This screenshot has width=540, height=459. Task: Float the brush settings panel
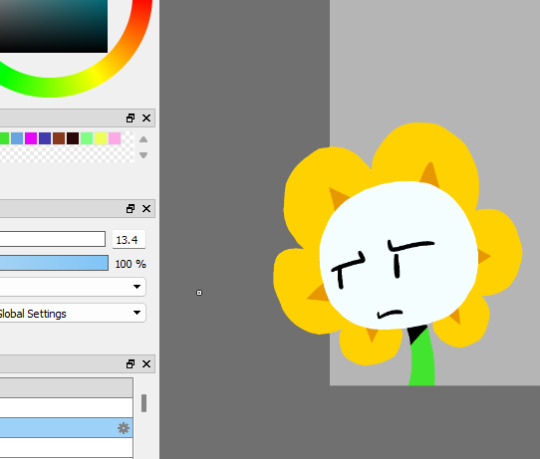click(x=130, y=209)
